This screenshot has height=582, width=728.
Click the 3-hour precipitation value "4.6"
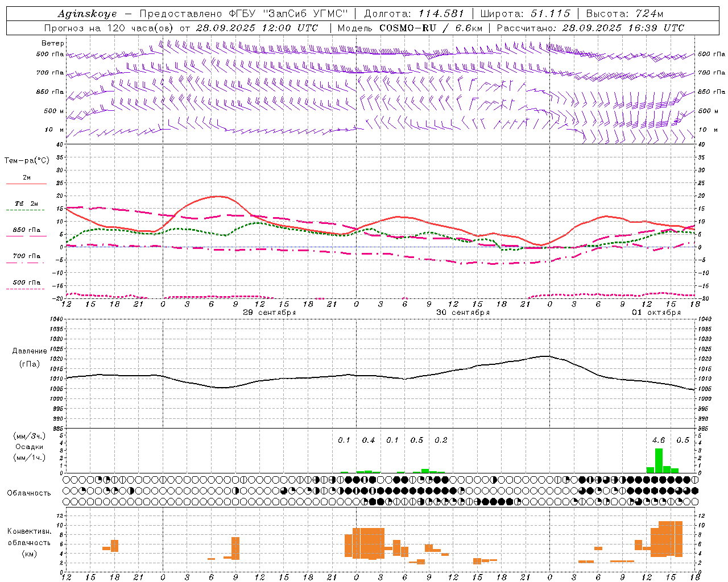[659, 440]
